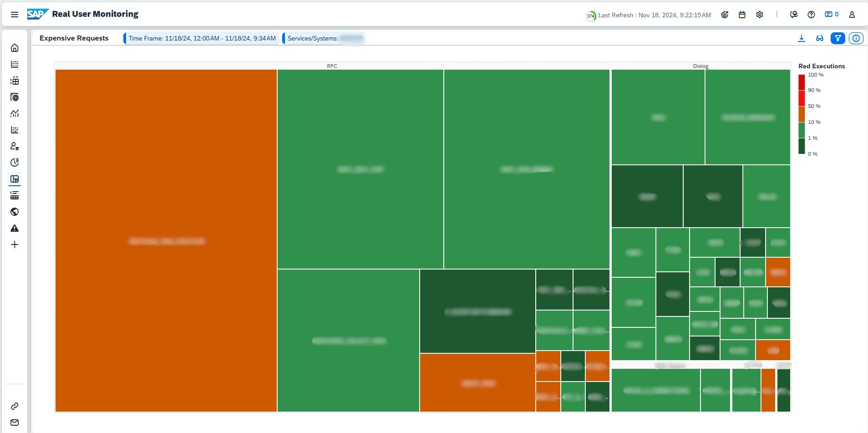
Task: Select the Expensive Requests treemap page in sidebar
Action: click(15, 179)
